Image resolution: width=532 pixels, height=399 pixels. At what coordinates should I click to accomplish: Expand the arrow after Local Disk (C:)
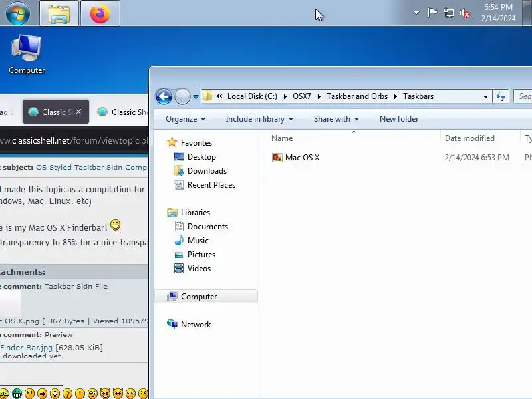(x=285, y=96)
